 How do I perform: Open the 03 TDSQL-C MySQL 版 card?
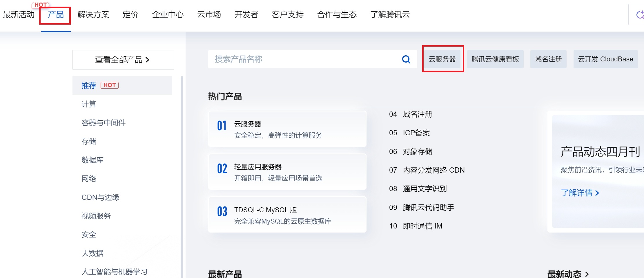(x=287, y=215)
